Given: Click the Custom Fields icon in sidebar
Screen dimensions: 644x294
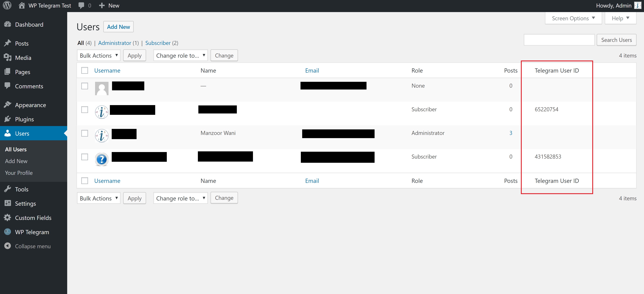Looking at the screenshot, I should (x=7, y=218).
